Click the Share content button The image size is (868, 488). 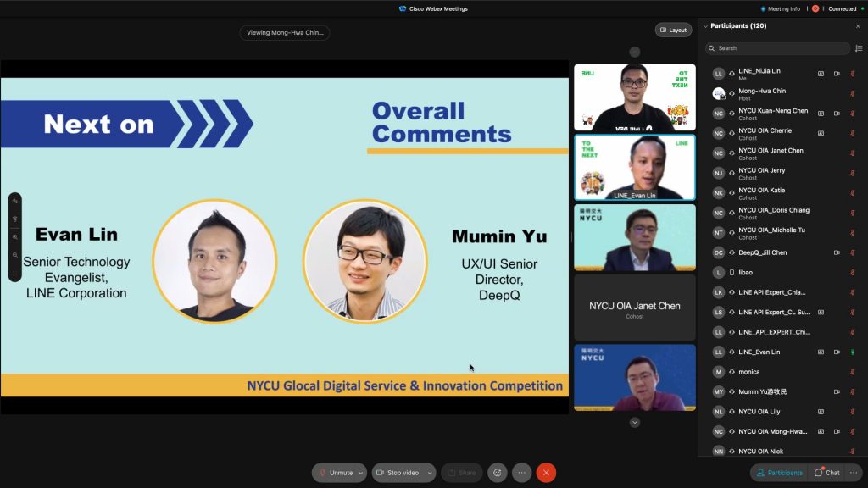(x=462, y=473)
